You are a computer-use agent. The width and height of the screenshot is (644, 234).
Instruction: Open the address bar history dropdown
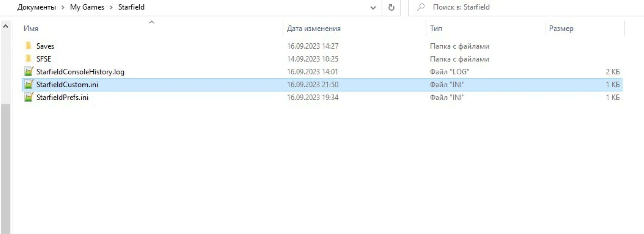(x=373, y=8)
